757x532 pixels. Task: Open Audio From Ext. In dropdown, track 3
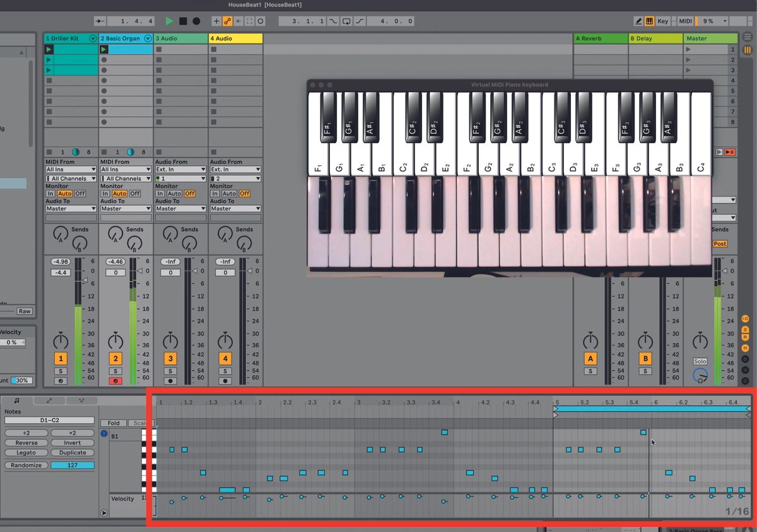[x=180, y=170]
